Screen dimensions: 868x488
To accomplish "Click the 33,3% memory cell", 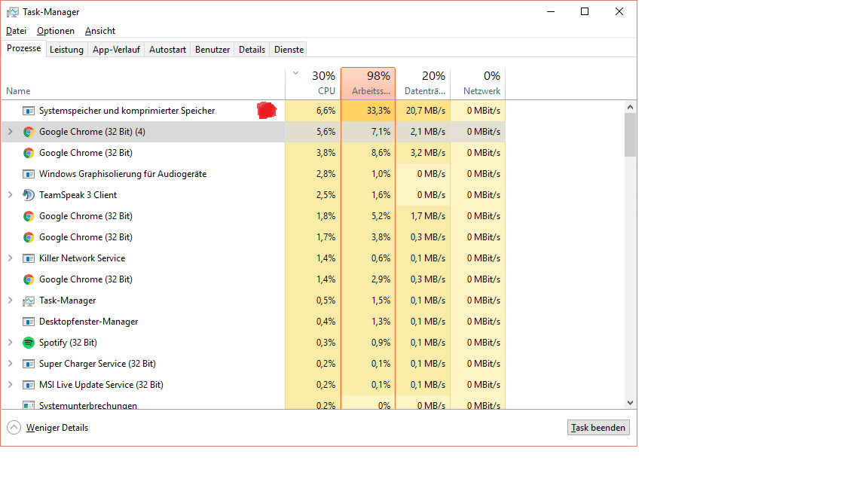I will [368, 111].
